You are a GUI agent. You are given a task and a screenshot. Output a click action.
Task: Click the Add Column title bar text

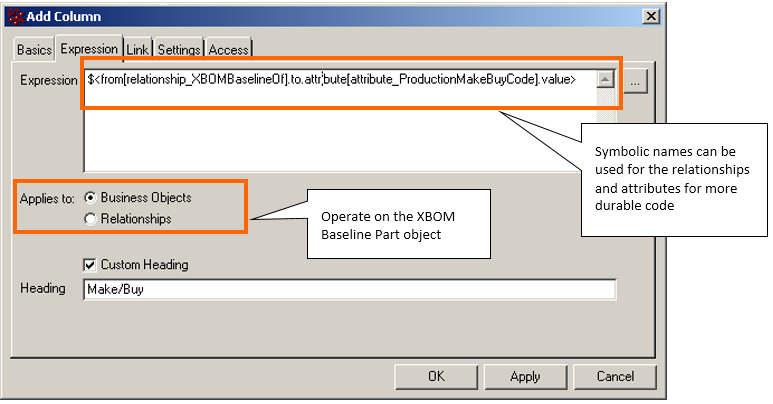66,16
